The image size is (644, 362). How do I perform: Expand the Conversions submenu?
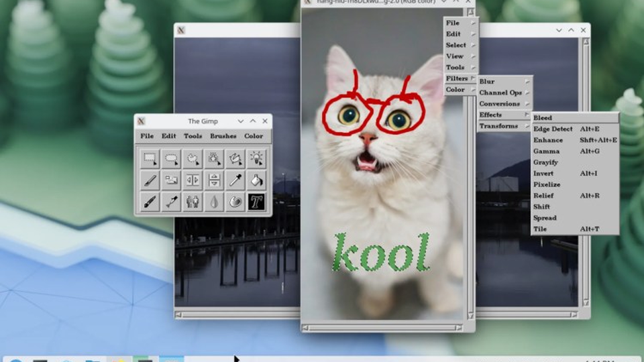pyautogui.click(x=504, y=104)
